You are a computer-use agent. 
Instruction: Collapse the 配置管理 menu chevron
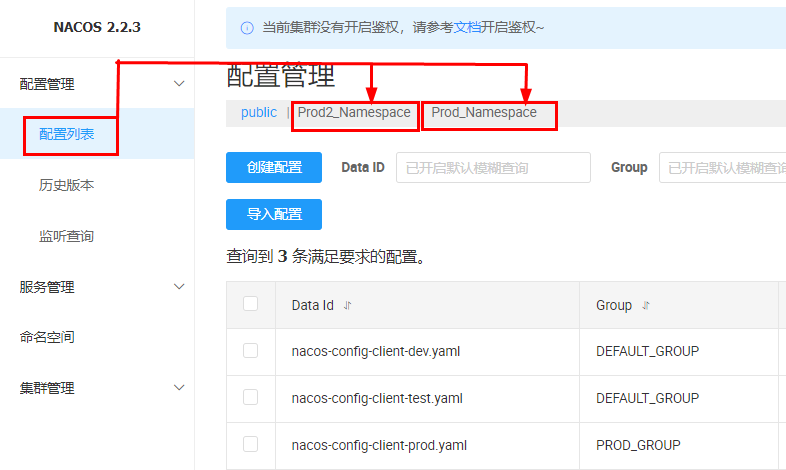click(179, 84)
